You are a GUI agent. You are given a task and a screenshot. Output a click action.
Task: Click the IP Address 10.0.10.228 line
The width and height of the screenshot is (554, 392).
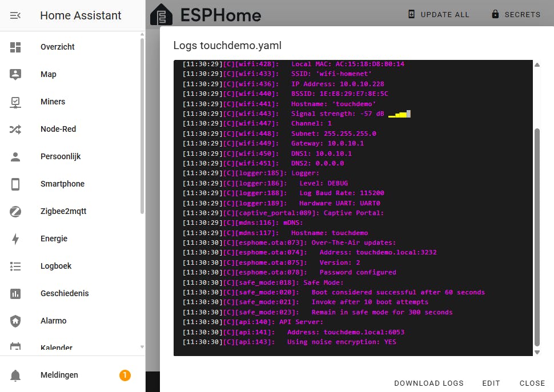tap(283, 84)
